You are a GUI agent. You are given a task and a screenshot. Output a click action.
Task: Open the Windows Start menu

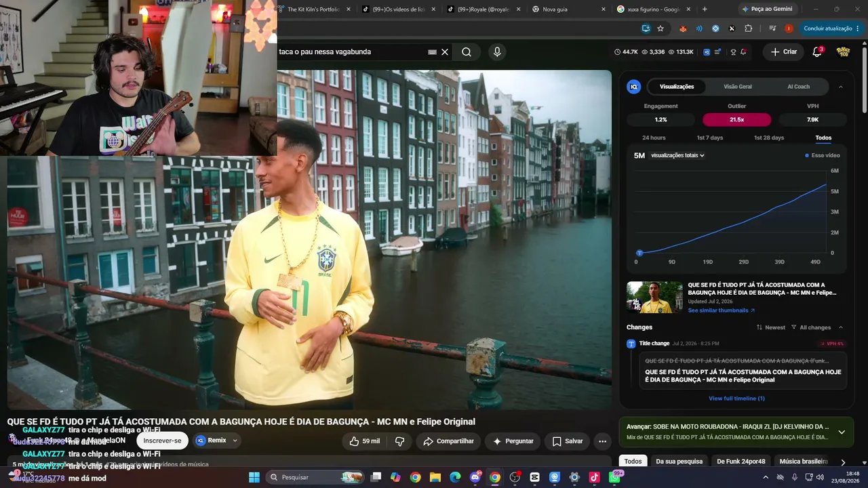(254, 477)
